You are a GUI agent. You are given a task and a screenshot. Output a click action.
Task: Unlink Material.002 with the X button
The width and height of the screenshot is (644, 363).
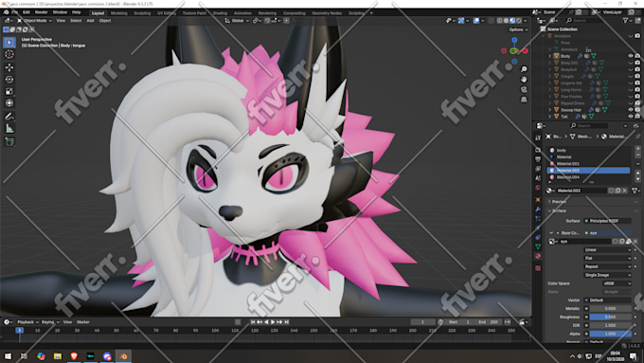625,191
